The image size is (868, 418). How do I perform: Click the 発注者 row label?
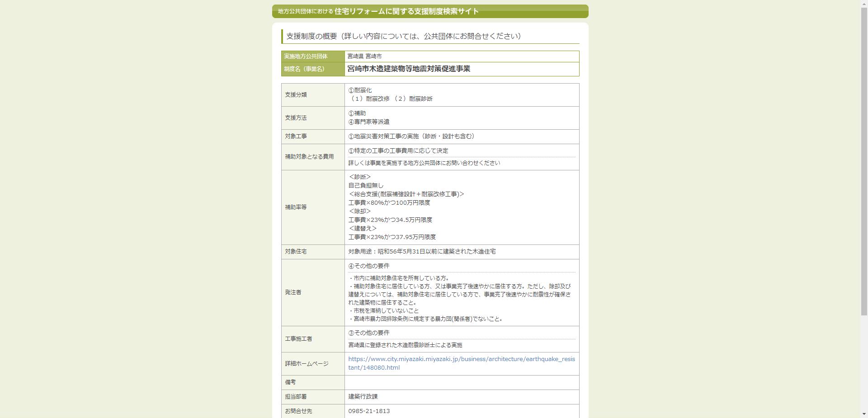click(x=293, y=292)
